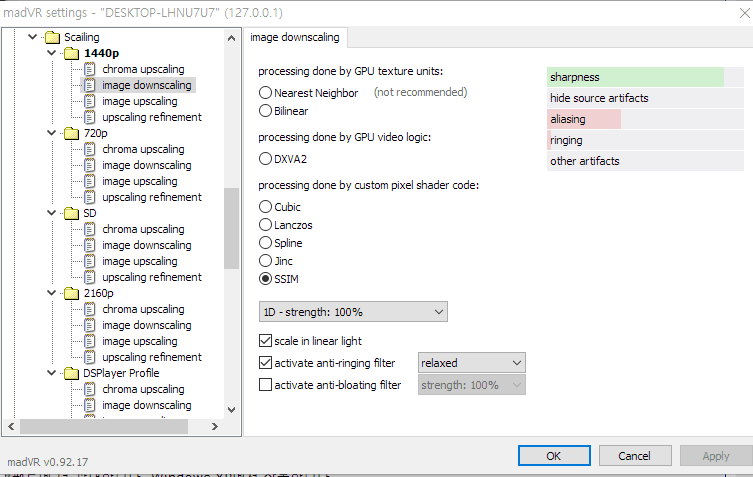Click the 1440p profile folder icon
This screenshot has width=753, height=477.
pos(71,53)
